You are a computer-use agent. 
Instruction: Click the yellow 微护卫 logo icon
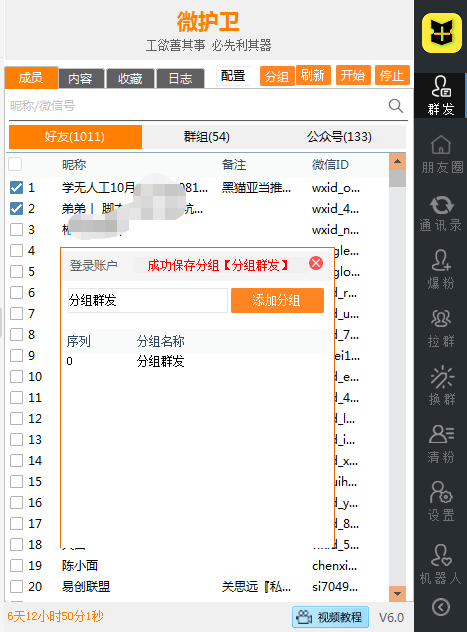pos(442,33)
